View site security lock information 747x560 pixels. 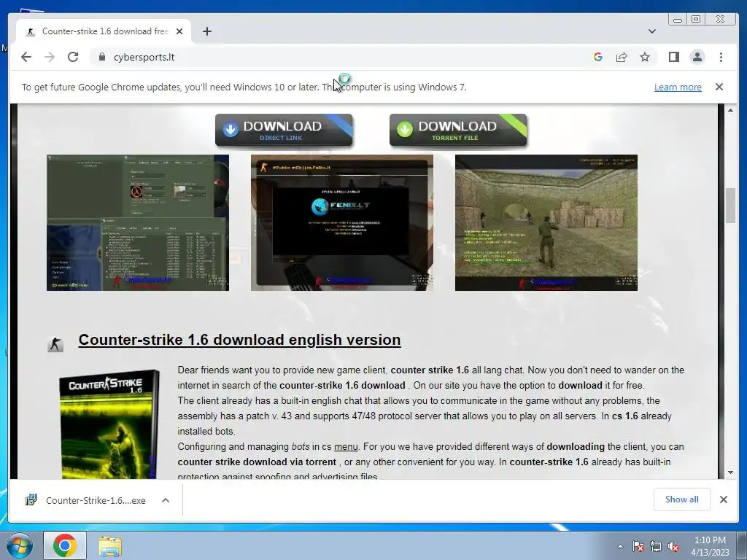[x=101, y=57]
